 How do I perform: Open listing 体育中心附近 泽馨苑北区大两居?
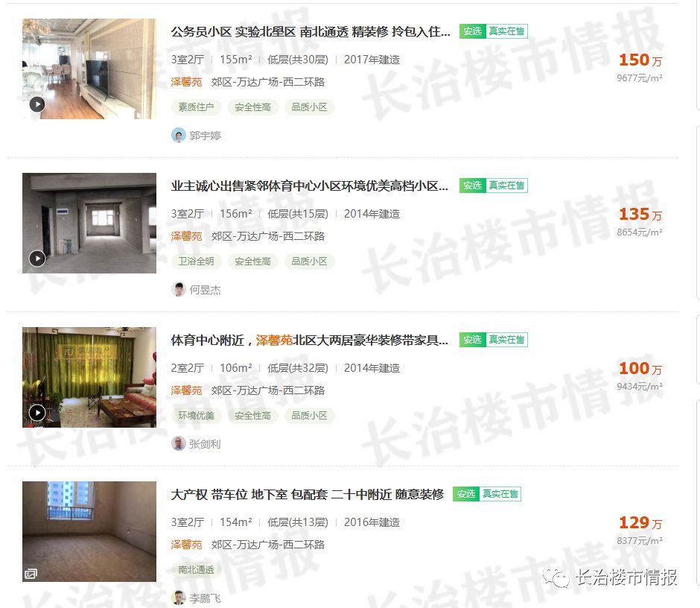coord(309,340)
